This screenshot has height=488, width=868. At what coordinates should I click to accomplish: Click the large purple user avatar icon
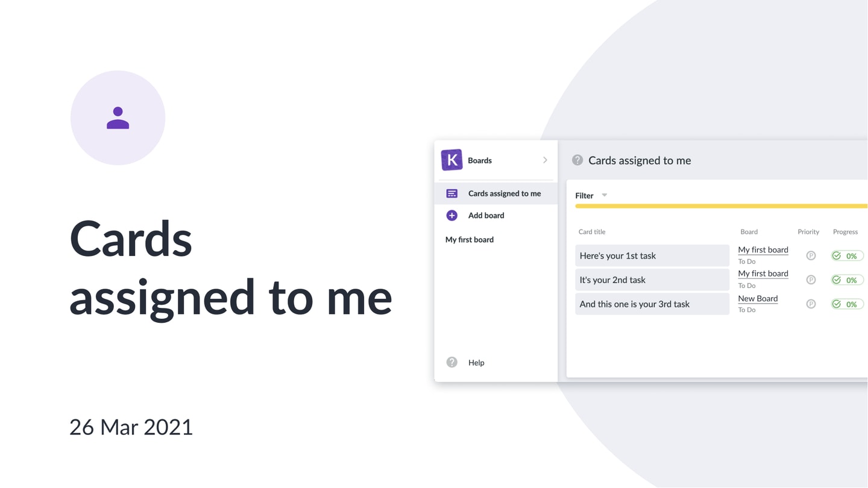coord(118,118)
